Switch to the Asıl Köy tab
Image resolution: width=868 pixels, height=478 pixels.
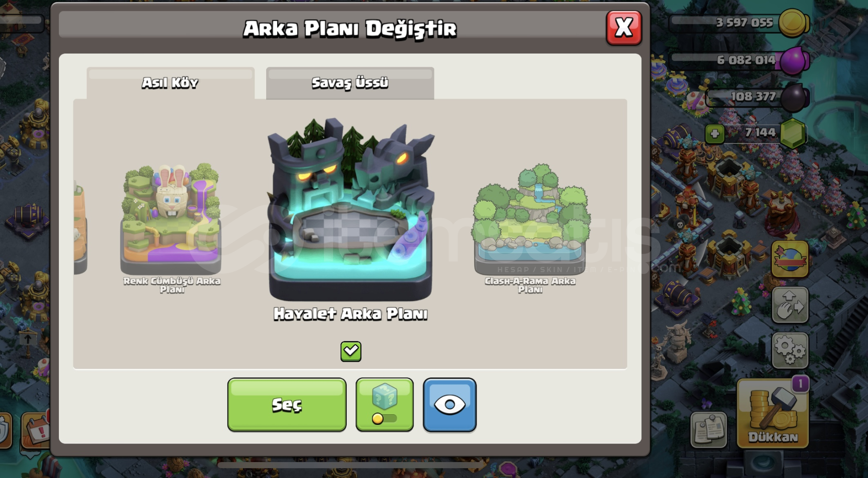170,83
